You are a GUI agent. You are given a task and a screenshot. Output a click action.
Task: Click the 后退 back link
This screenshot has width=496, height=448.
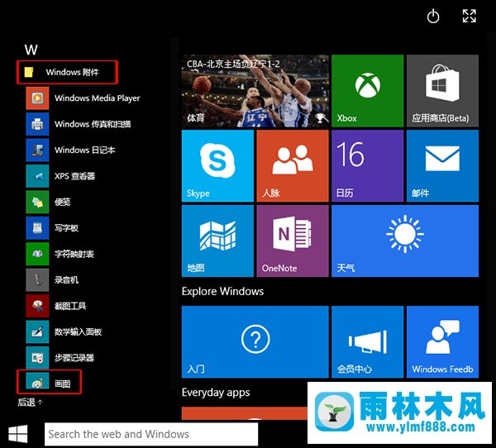tap(30, 403)
